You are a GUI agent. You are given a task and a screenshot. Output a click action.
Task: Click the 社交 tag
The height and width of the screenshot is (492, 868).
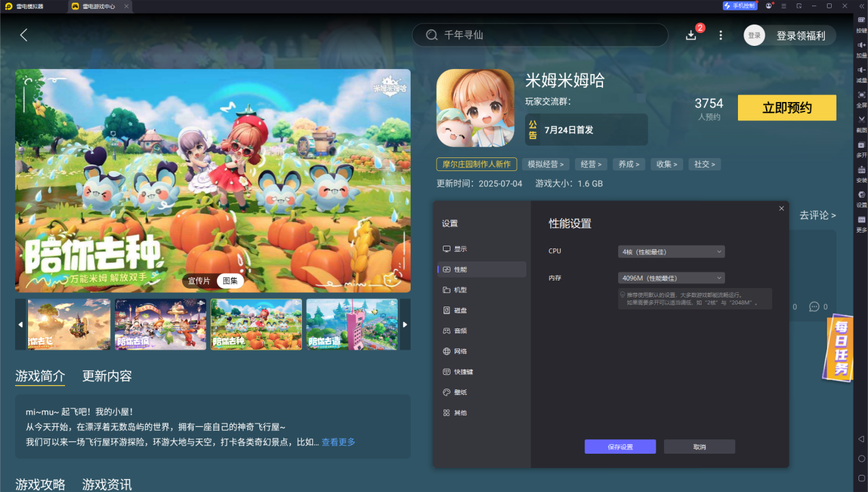pos(704,164)
